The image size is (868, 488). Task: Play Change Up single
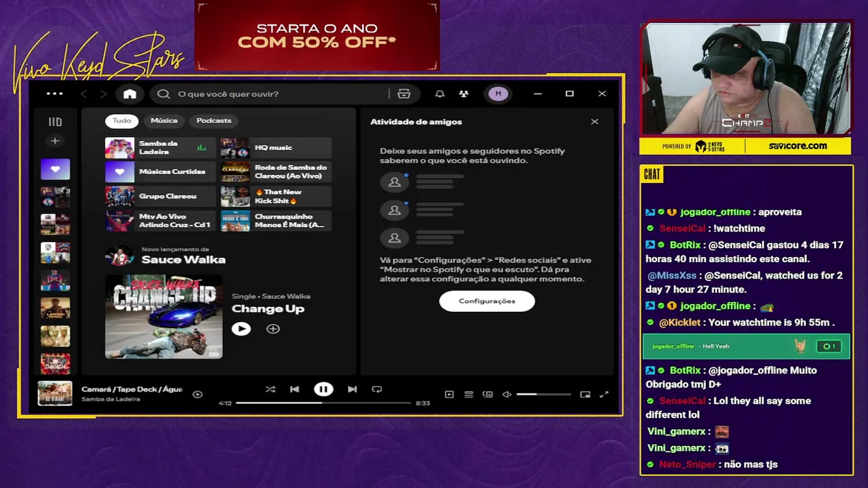click(x=241, y=329)
